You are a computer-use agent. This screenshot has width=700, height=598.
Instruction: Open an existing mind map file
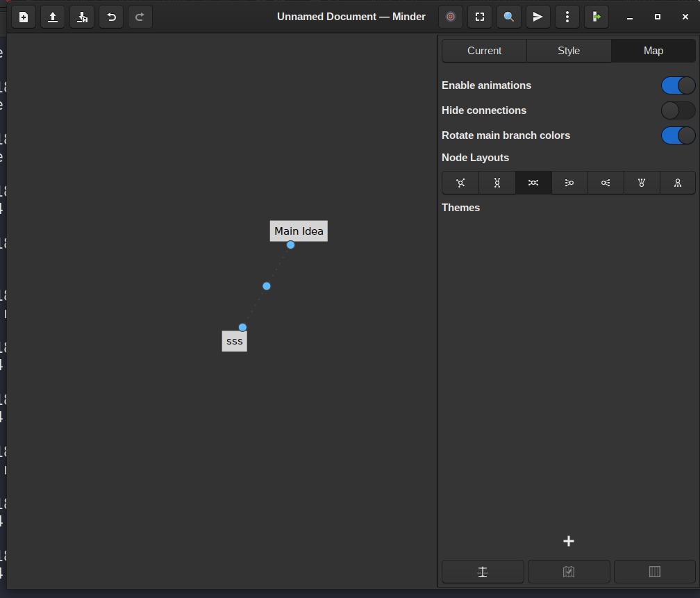point(53,17)
